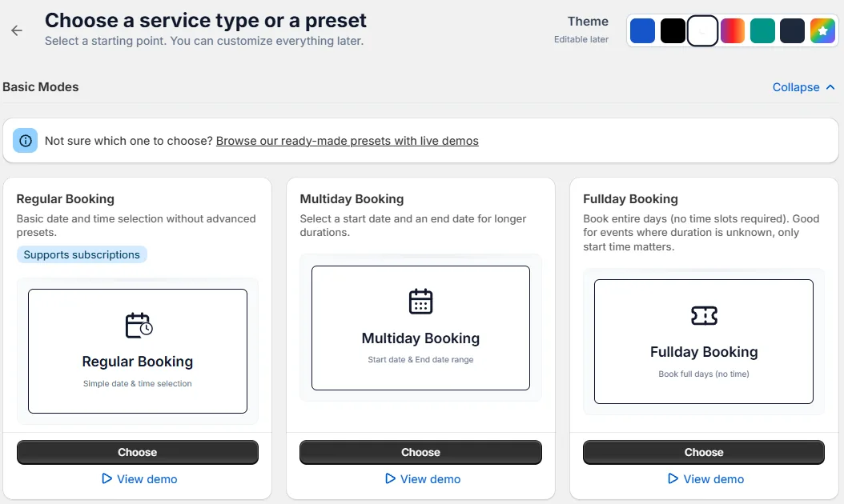The height and width of the screenshot is (504, 844).
Task: Select the Fullday Booking preview thumbnail
Action: [x=704, y=342]
